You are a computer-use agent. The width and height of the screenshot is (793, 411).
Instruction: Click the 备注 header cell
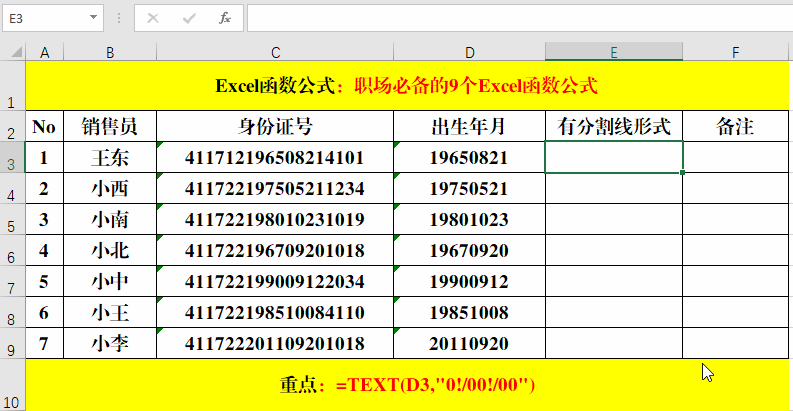pos(735,126)
